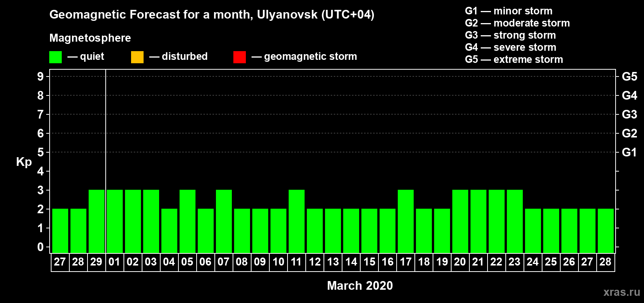Click the green bar for March 04
Image resolution: width=644 pixels, height=303 pixels.
coord(169,231)
